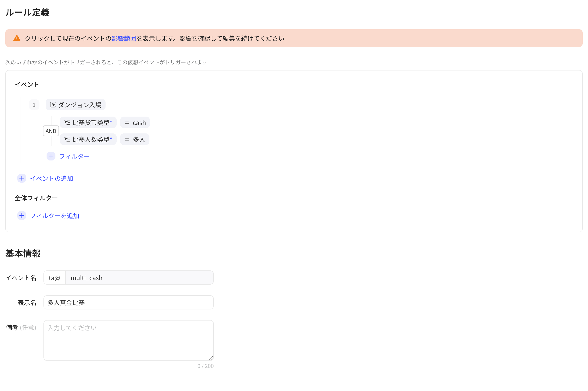Click the equals icon before cash
588x391 pixels.
[127, 123]
